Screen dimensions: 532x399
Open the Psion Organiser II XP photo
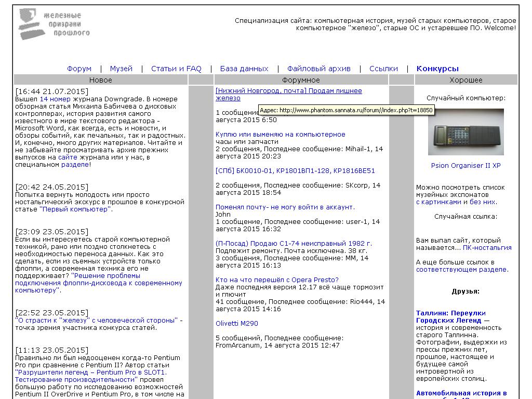coord(465,131)
